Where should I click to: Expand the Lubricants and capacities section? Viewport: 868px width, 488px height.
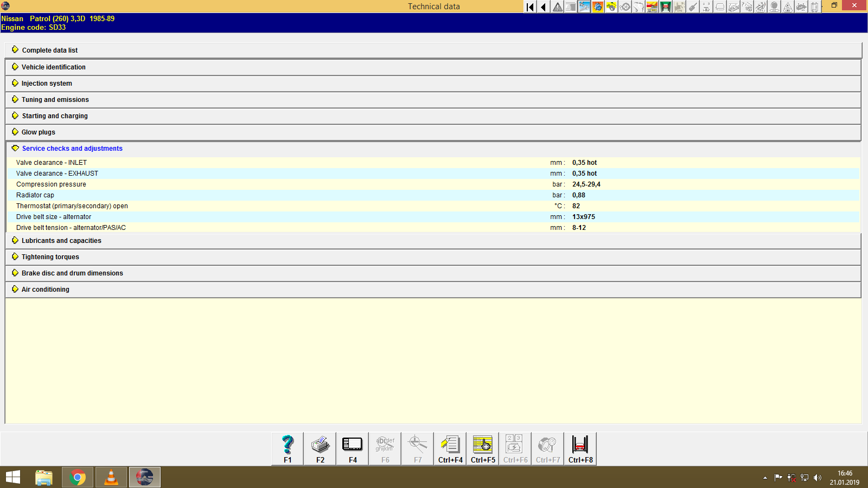coord(61,240)
